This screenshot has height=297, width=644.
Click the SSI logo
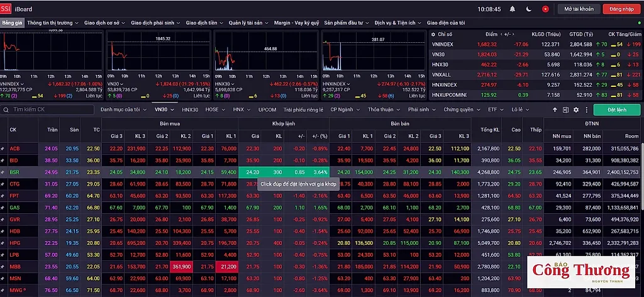click(6, 9)
